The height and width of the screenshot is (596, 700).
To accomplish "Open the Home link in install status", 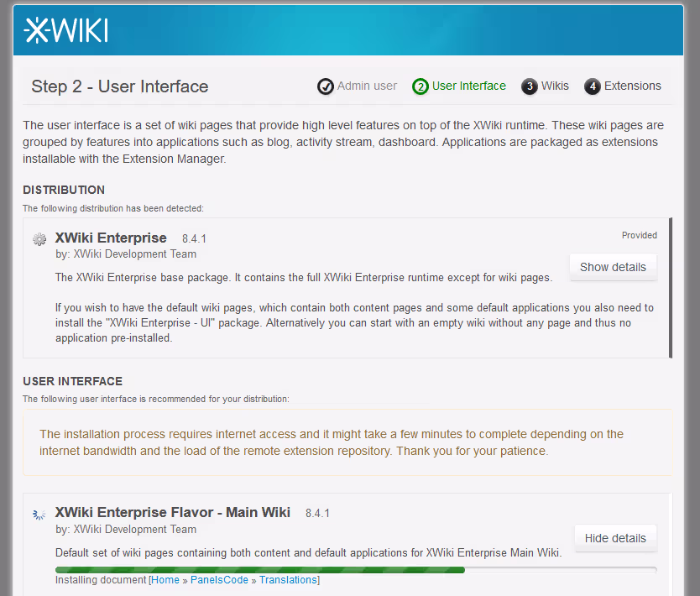I will 165,580.
